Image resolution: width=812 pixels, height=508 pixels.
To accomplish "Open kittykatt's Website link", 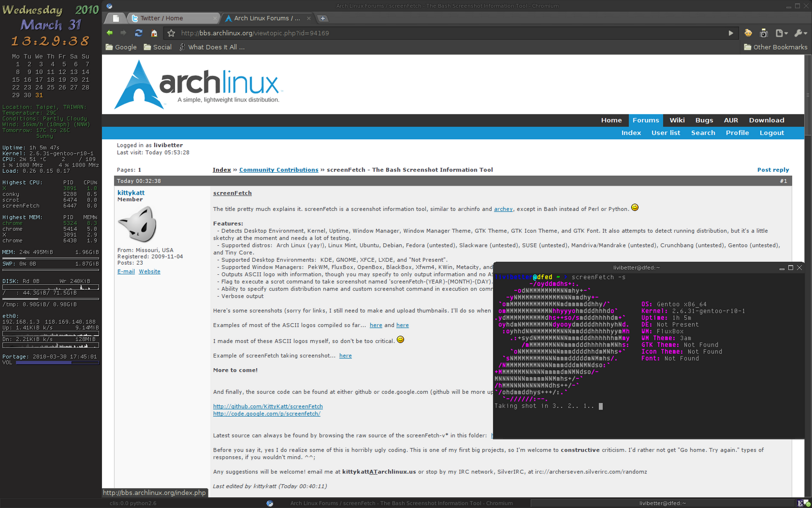I will 149,271.
